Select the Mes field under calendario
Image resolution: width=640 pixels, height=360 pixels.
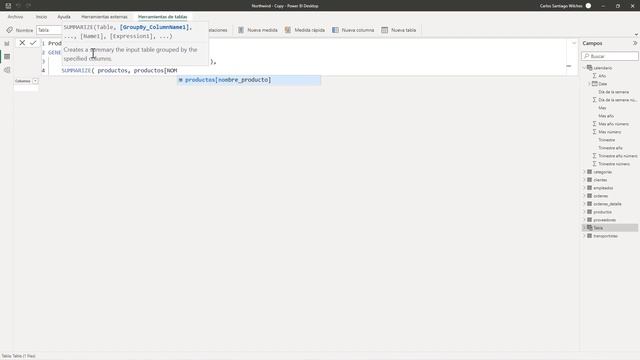[602, 108]
